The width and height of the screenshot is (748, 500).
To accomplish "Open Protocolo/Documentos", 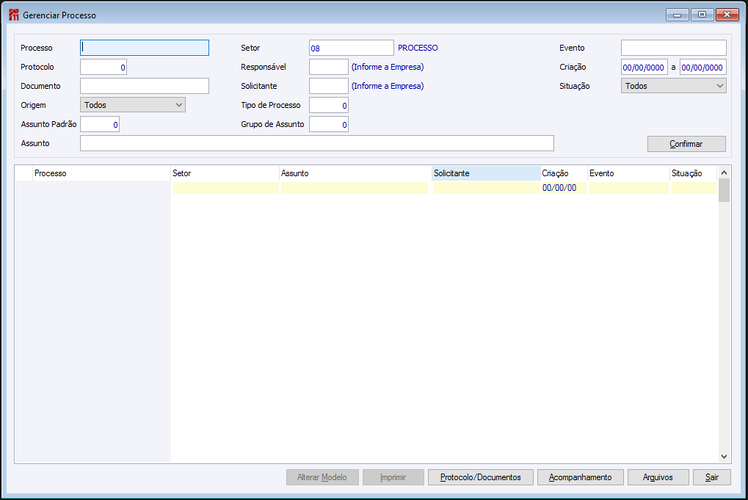I will (480, 477).
